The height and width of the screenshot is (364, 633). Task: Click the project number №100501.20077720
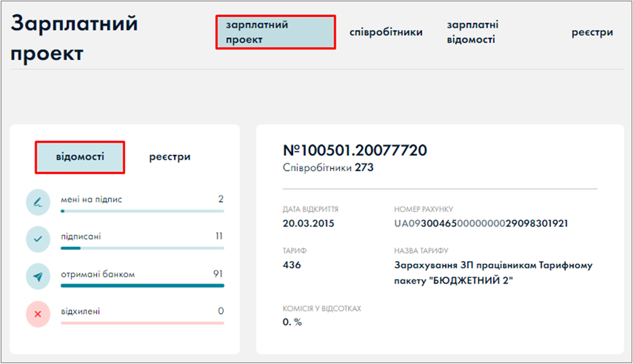(x=355, y=150)
